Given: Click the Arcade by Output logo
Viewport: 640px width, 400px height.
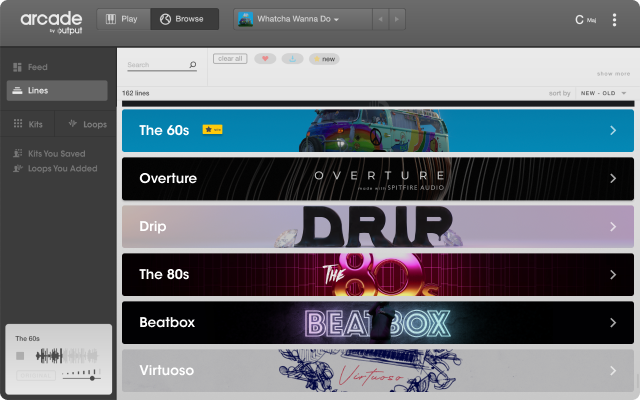Looking at the screenshot, I should tap(51, 22).
